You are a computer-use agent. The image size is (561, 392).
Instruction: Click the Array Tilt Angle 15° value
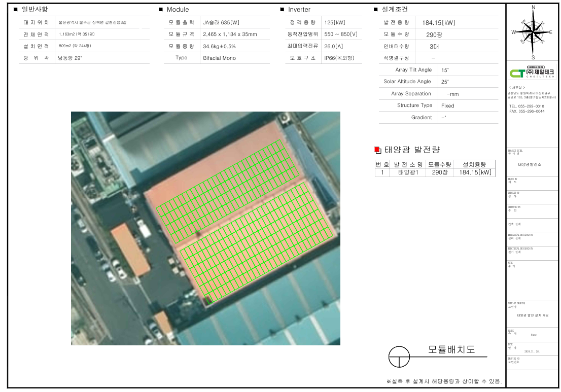click(445, 70)
